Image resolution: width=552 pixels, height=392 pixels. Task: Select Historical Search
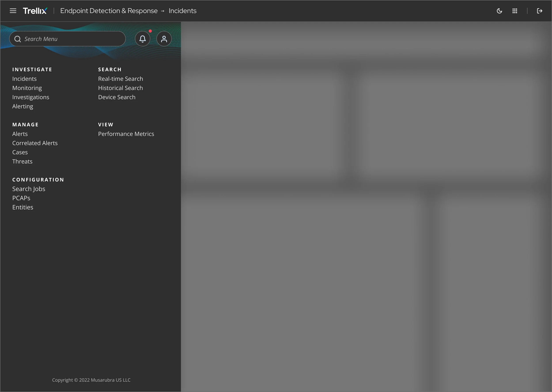(120, 88)
